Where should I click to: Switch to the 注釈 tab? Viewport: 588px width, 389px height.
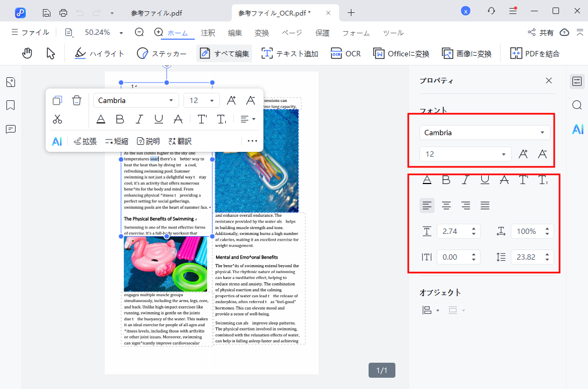point(208,33)
